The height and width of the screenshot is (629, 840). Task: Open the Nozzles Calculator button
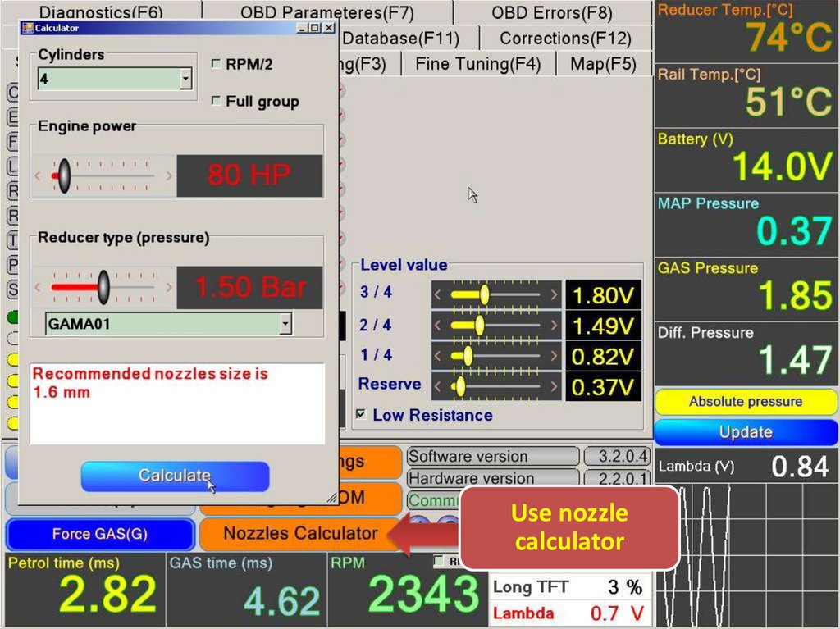[300, 534]
